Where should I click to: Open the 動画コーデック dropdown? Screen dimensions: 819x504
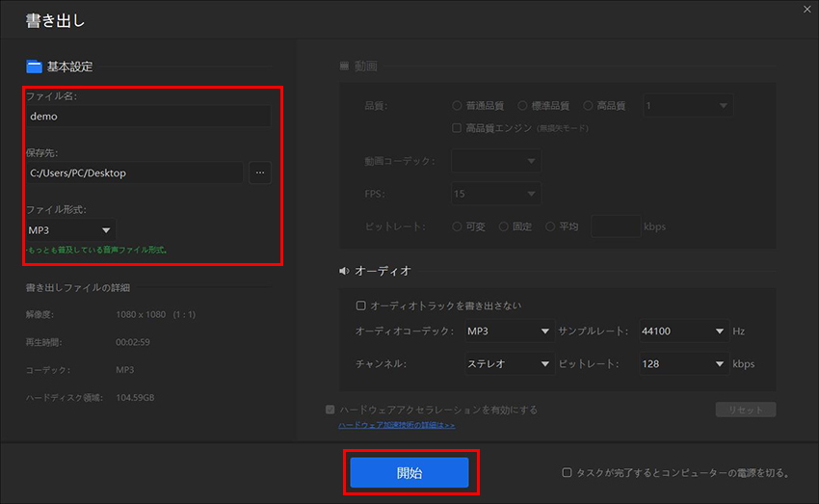[x=495, y=161]
